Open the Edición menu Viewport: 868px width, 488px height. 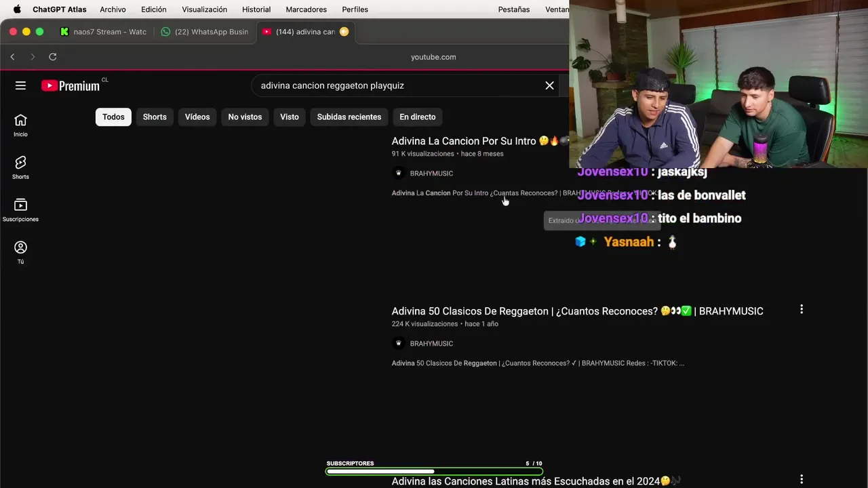[154, 9]
